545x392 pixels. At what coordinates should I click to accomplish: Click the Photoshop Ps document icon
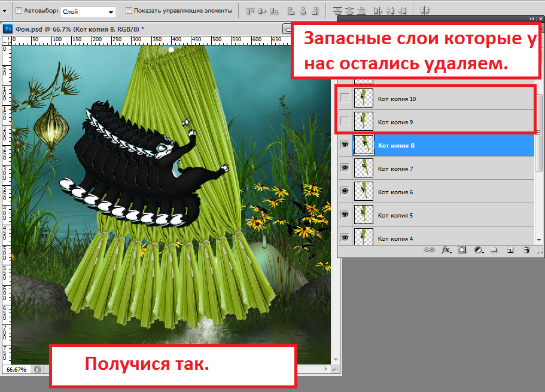[8, 29]
